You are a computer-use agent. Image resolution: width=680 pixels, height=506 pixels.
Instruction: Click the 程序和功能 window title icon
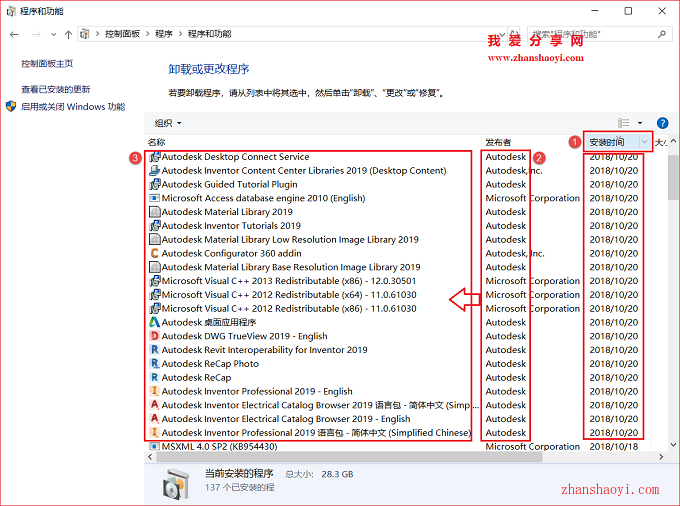(11, 11)
